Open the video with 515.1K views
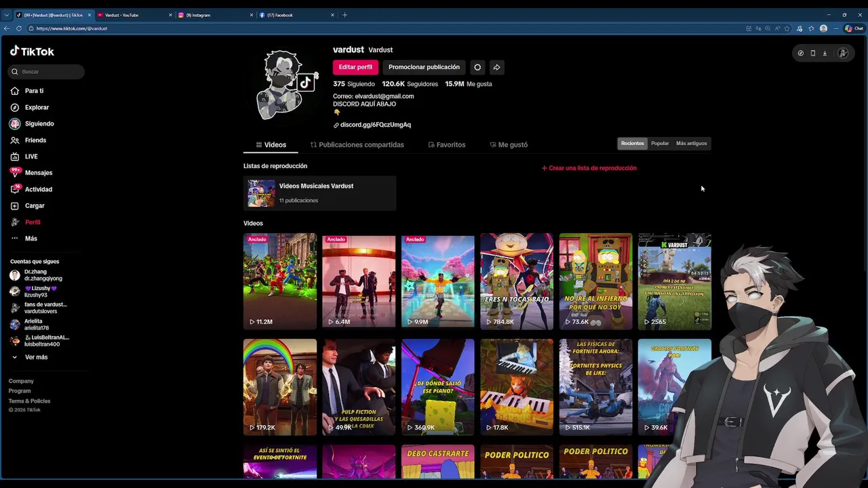 click(595, 387)
